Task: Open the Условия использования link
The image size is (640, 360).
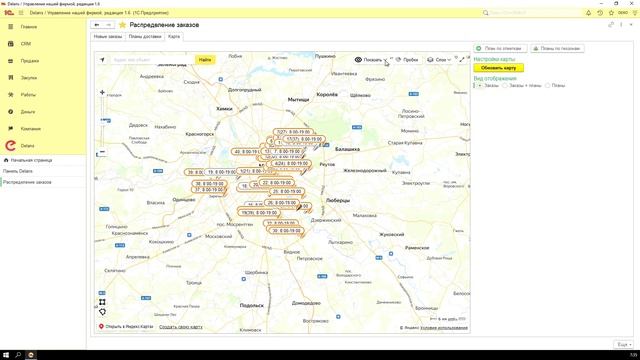Action: (444, 328)
